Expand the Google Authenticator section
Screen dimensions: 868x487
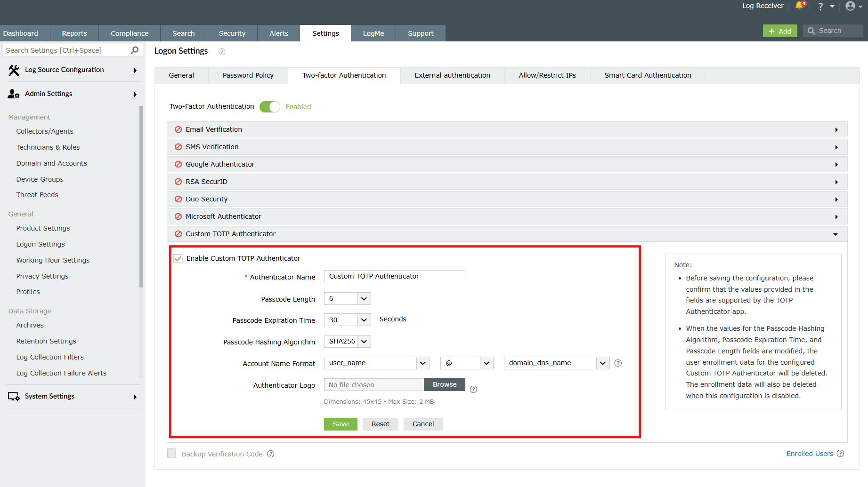pos(836,165)
